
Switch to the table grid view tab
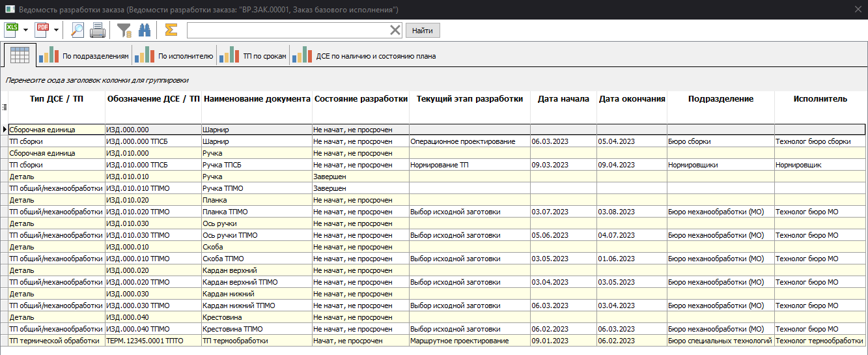20,55
